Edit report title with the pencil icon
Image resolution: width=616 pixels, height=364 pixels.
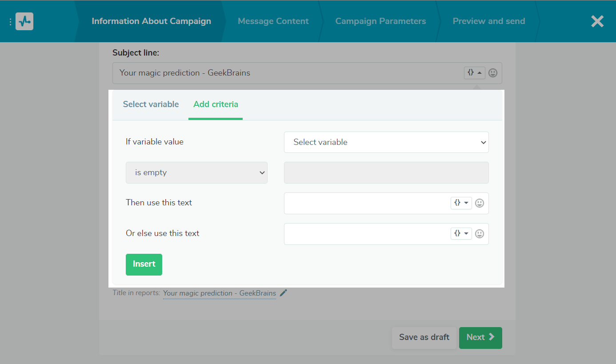coord(284,293)
